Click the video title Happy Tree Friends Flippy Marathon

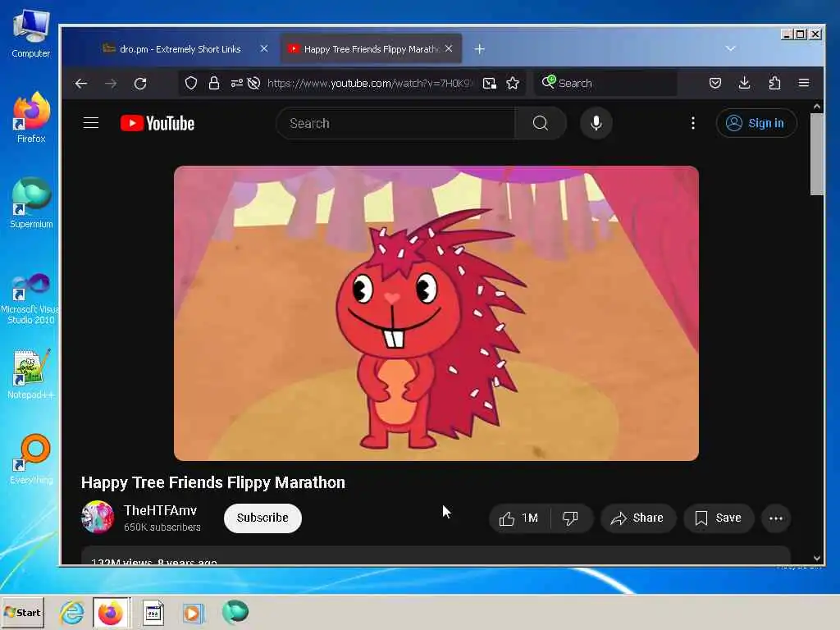tap(213, 482)
